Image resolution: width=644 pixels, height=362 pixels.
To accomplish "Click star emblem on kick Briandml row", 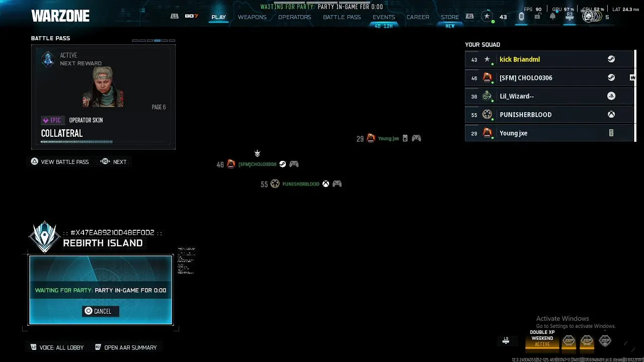I will (487, 59).
